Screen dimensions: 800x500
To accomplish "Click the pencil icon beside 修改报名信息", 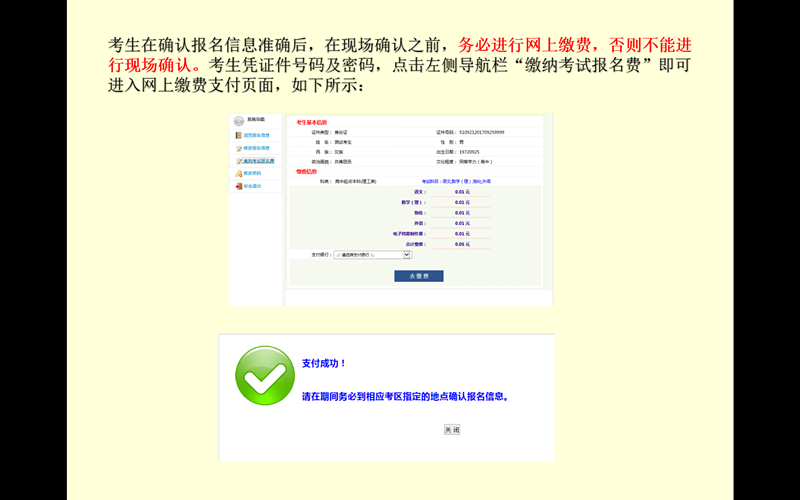I will coord(238,148).
